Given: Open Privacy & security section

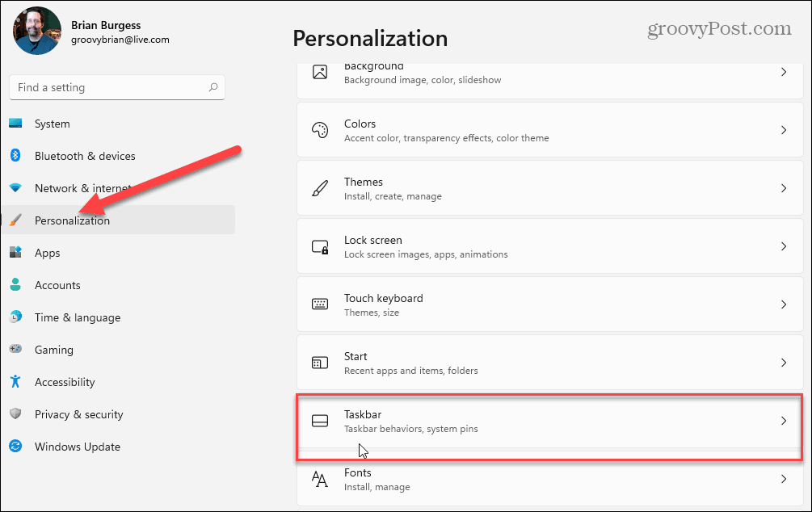Looking at the screenshot, I should pos(118,414).
